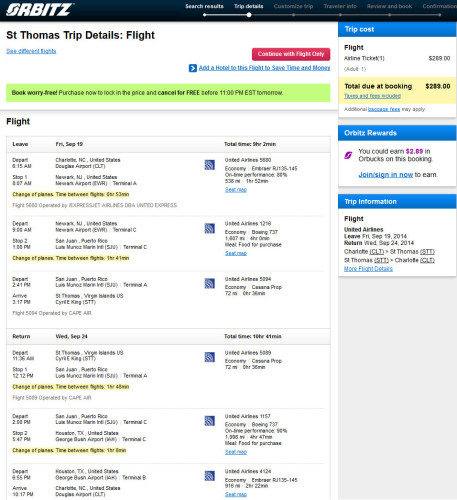Open baggage fees link
The height and width of the screenshot is (500, 457).
pos(384,109)
